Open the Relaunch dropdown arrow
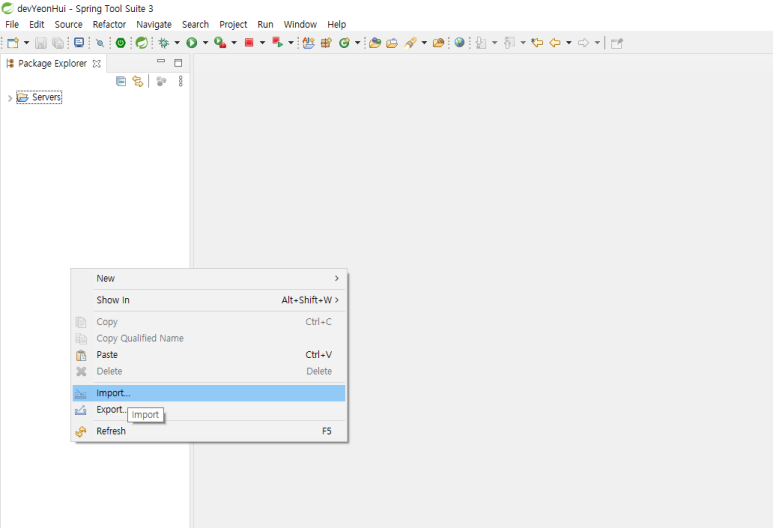 click(291, 43)
